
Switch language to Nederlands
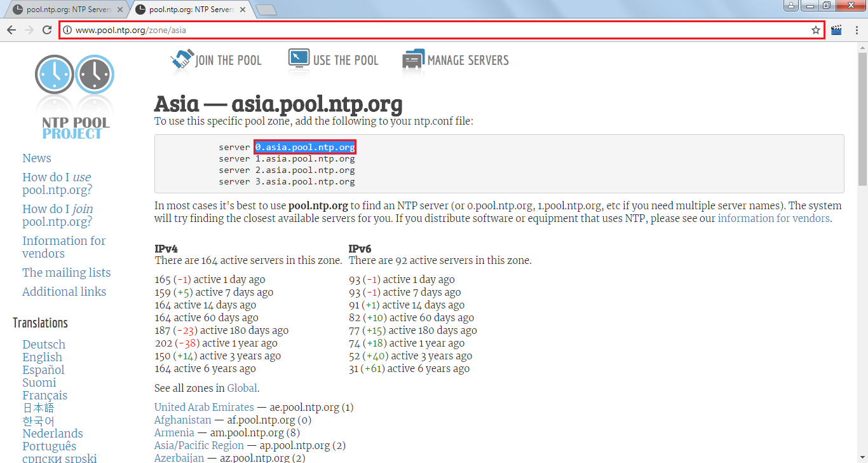53,434
